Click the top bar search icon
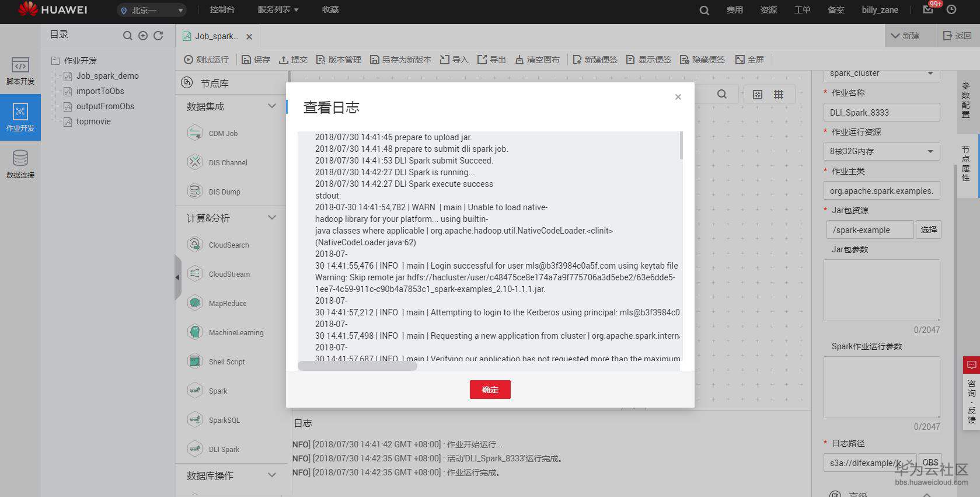Screen dimensions: 980x497 (705, 10)
